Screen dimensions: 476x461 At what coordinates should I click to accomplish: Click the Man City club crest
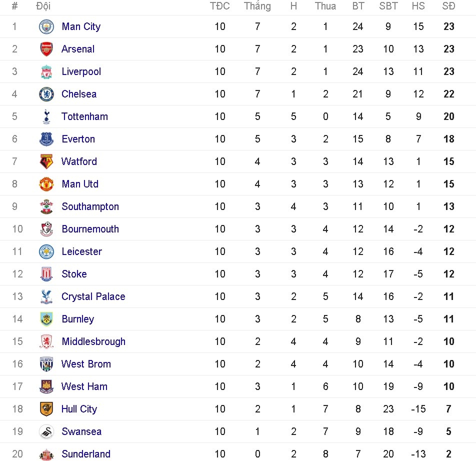tap(46, 26)
